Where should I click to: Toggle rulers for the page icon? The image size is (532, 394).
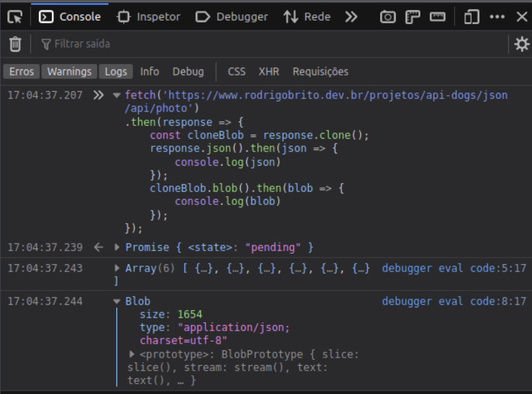tap(411, 17)
